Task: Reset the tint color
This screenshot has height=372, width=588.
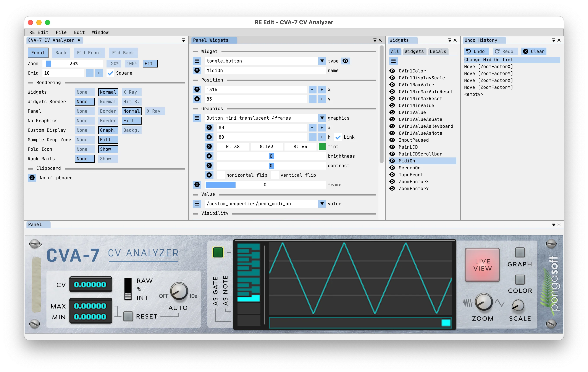Action: click(209, 147)
